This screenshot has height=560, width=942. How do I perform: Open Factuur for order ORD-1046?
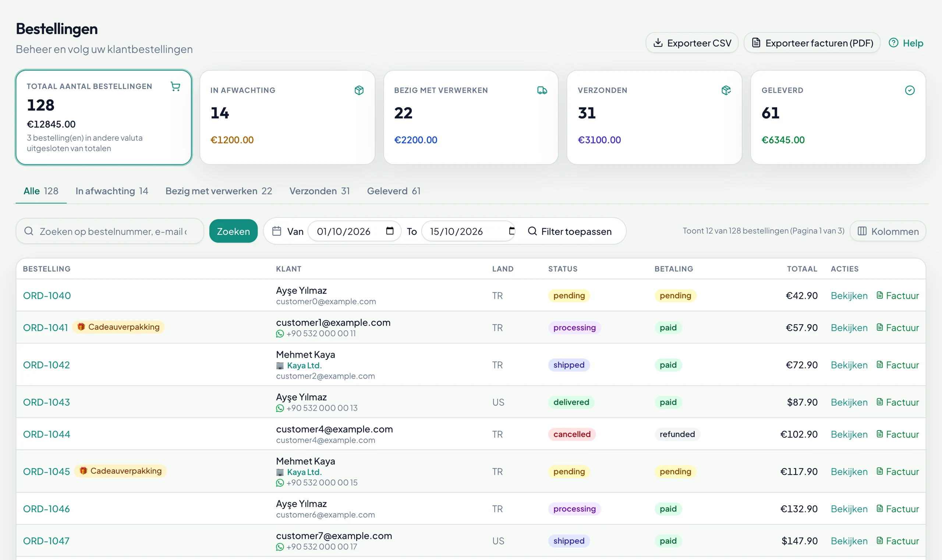pyautogui.click(x=897, y=509)
